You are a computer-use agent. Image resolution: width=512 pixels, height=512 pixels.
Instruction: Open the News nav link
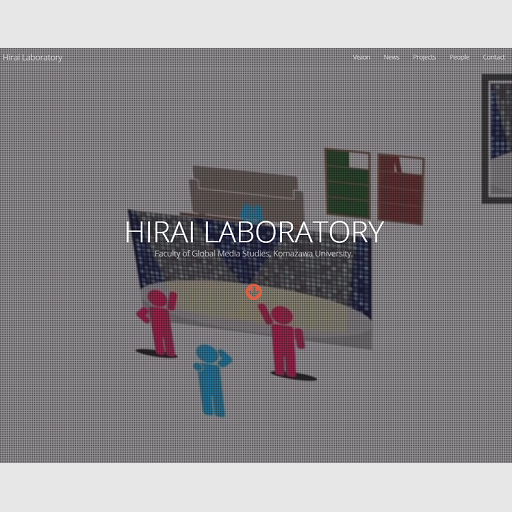click(391, 57)
